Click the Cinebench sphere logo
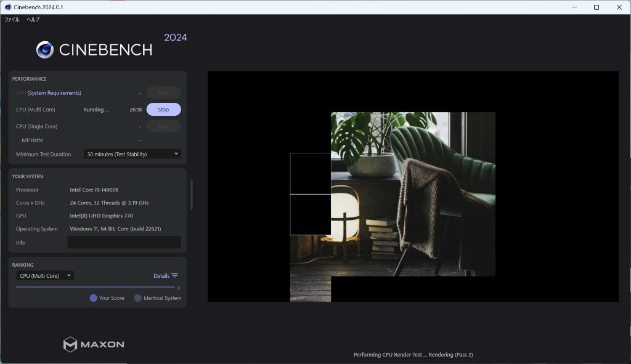Screen dimensions: 631x364 click(45, 50)
